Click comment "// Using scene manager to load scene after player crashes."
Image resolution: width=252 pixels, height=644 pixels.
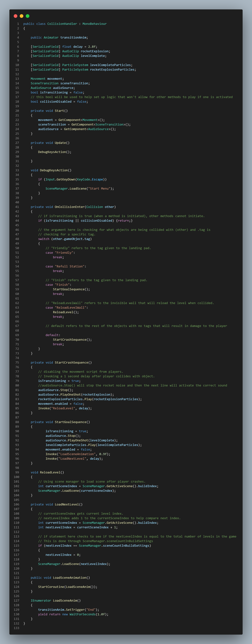pyautogui.click(x=92, y=481)
